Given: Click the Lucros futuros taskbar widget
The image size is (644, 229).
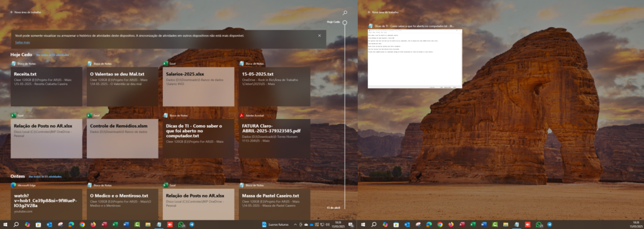Looking at the screenshot, I should point(275,225).
